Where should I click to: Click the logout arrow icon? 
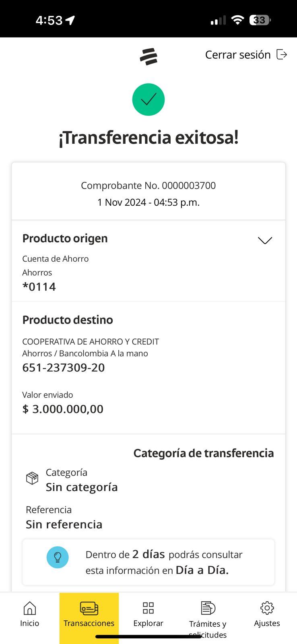point(282,54)
